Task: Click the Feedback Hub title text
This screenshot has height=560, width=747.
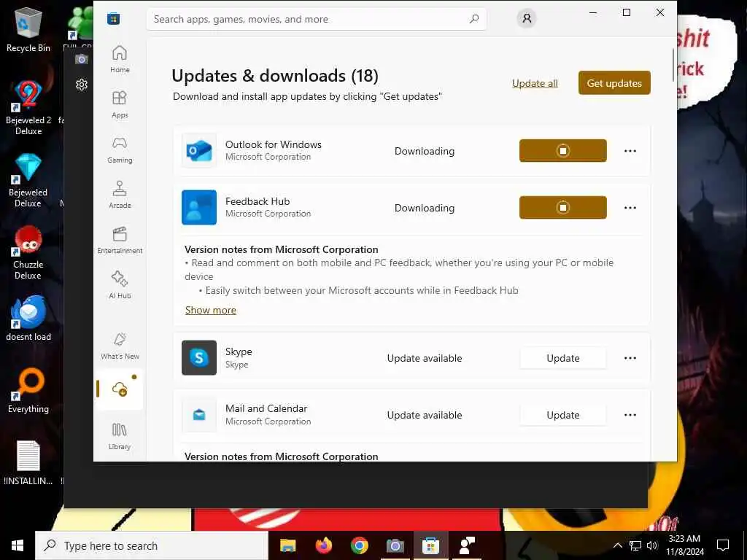Action: click(258, 201)
